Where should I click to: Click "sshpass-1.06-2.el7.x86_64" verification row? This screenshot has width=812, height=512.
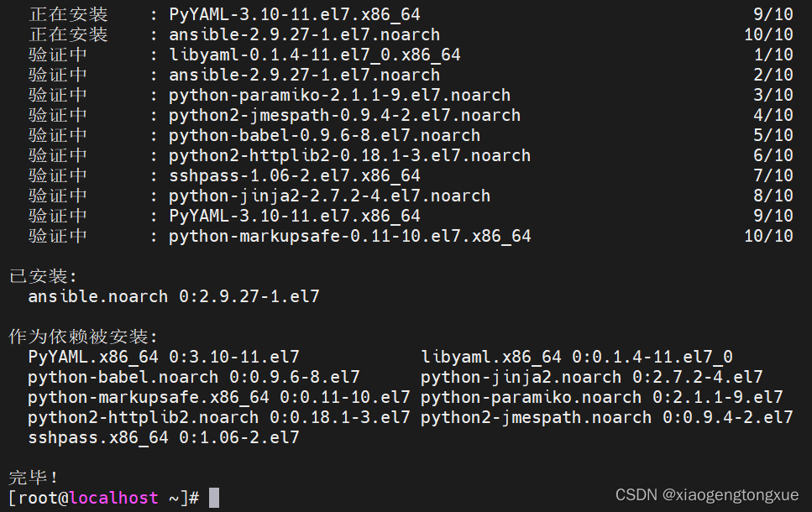(x=295, y=175)
